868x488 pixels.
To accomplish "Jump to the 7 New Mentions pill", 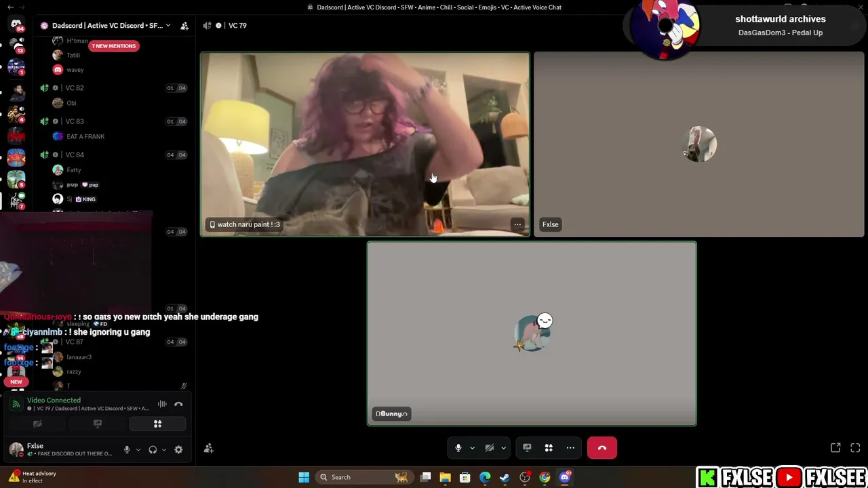I will [x=114, y=46].
